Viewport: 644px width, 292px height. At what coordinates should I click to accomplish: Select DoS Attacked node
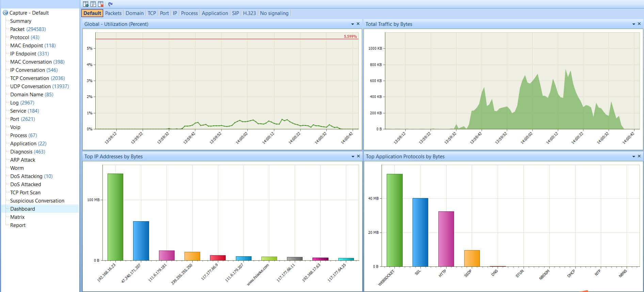click(x=26, y=184)
